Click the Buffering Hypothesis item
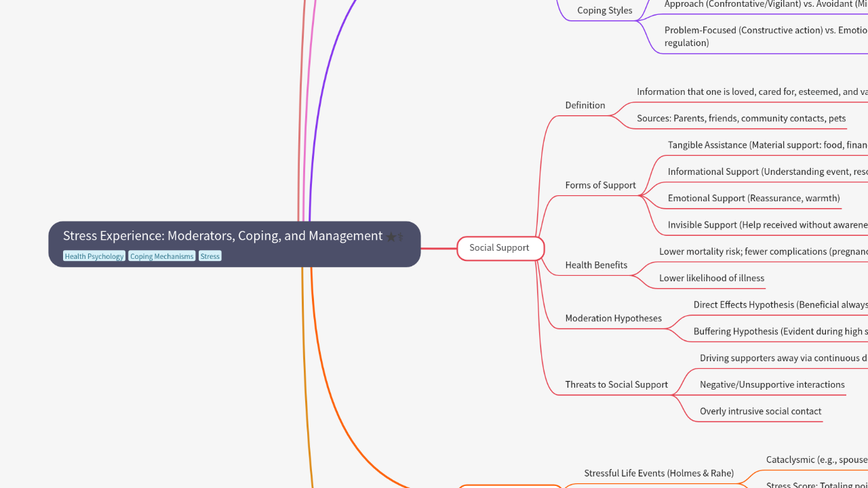868x488 pixels. click(780, 331)
